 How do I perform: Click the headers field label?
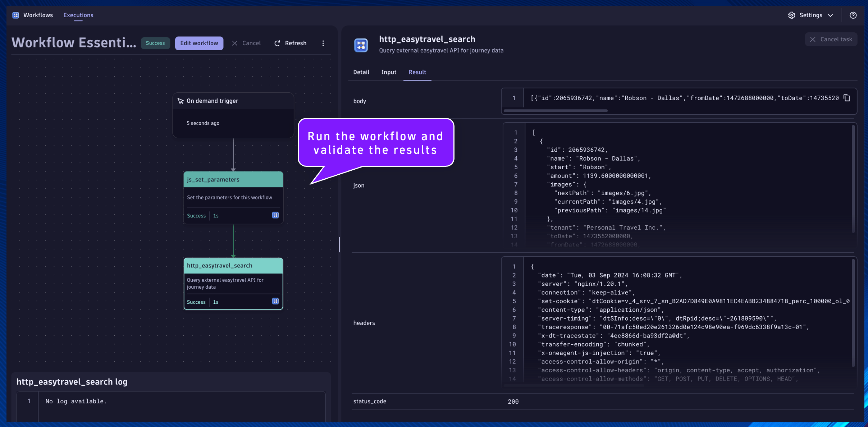click(364, 323)
